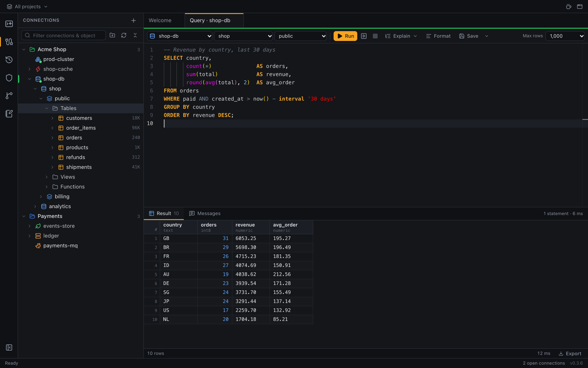Switch to the Welcome tab
This screenshot has height=368, width=588.
tap(160, 21)
